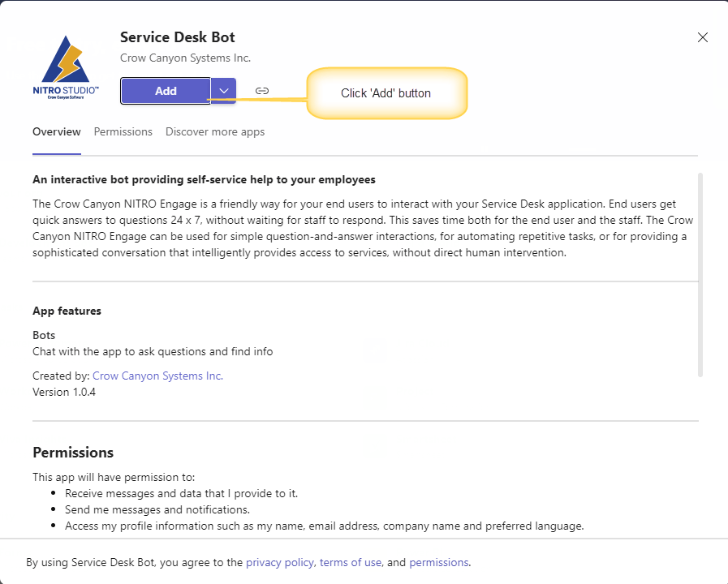
Task: Click the App features heading
Action: pos(67,311)
